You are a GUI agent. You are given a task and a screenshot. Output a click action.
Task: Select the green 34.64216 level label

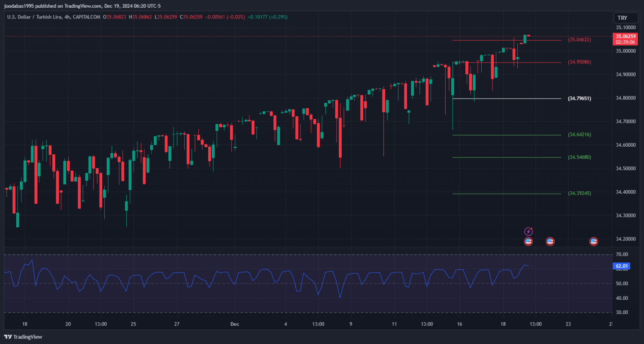(580, 135)
